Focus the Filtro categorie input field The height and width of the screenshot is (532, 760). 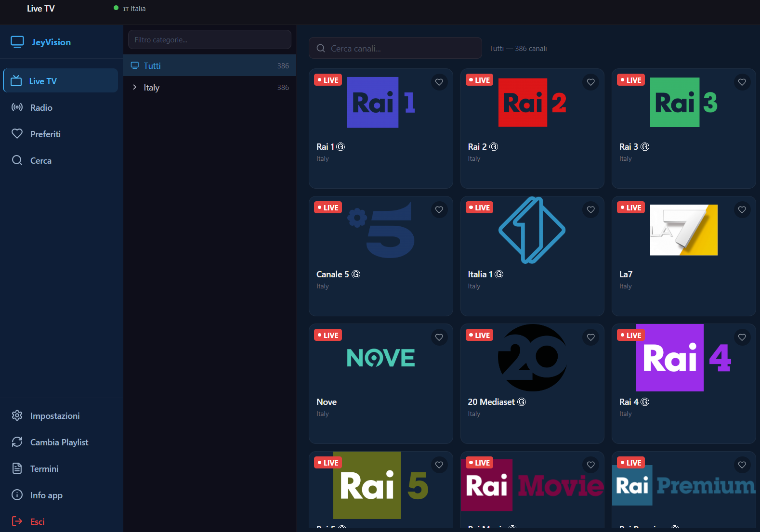pos(210,39)
